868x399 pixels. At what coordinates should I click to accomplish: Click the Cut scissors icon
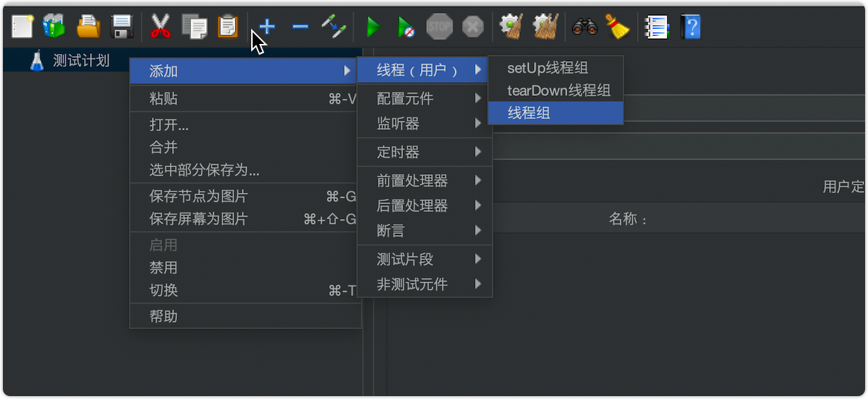point(160,27)
